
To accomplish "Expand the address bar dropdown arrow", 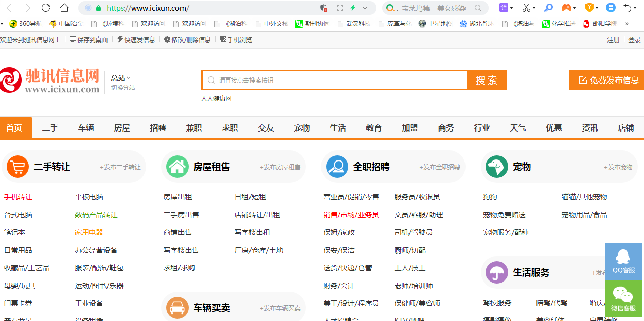I will [x=365, y=8].
